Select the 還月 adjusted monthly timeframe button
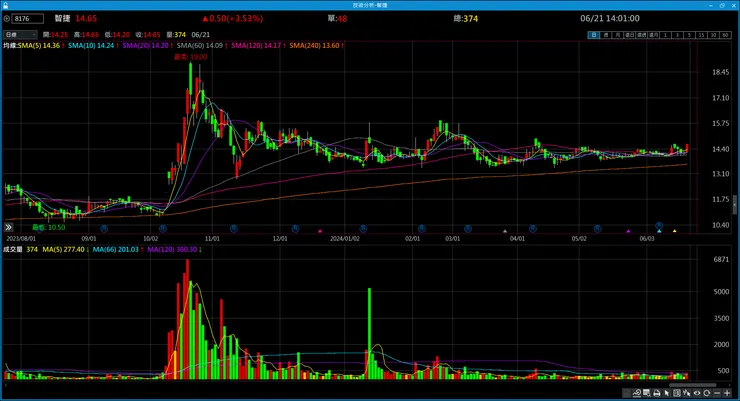Image resolution: width=740 pixels, height=401 pixels. [653, 35]
